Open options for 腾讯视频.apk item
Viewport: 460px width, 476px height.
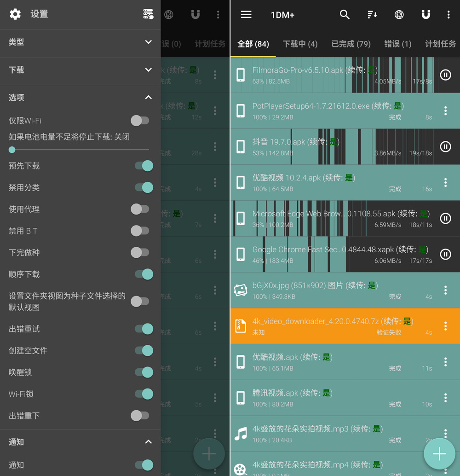(445, 398)
